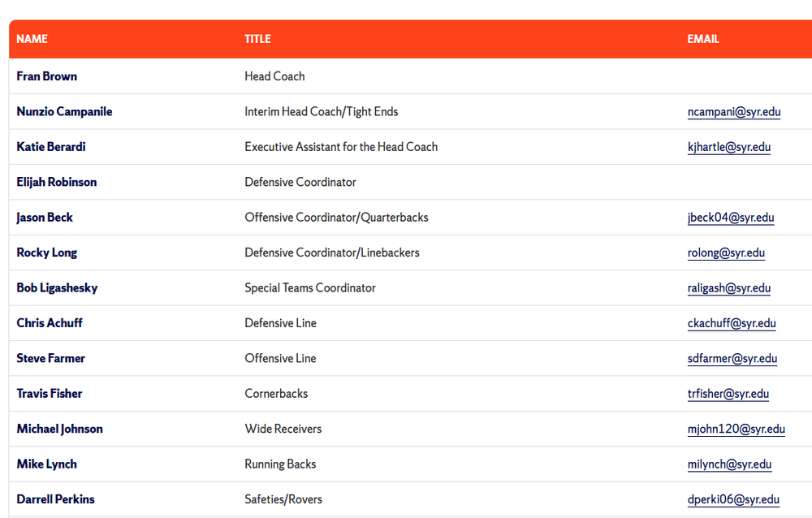This screenshot has height=518, width=812.
Task: Click the TITLE column header
Action: (257, 39)
